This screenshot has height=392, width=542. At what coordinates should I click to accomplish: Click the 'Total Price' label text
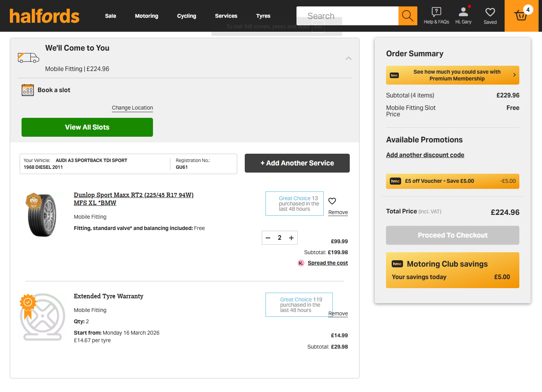tap(401, 211)
